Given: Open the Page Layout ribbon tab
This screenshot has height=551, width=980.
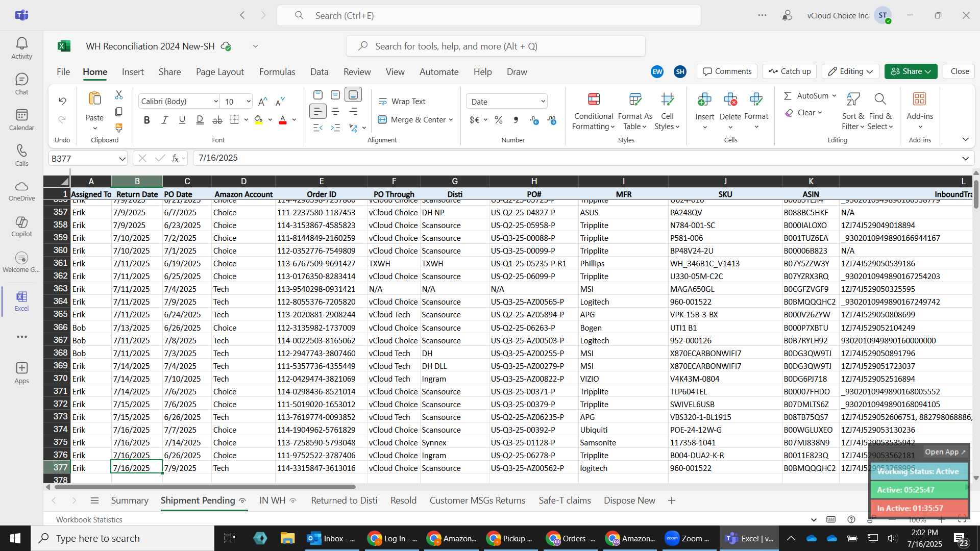Looking at the screenshot, I should pos(220,72).
